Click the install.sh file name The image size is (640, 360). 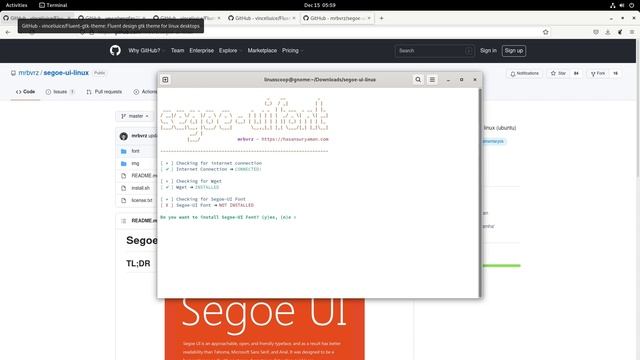(x=140, y=188)
